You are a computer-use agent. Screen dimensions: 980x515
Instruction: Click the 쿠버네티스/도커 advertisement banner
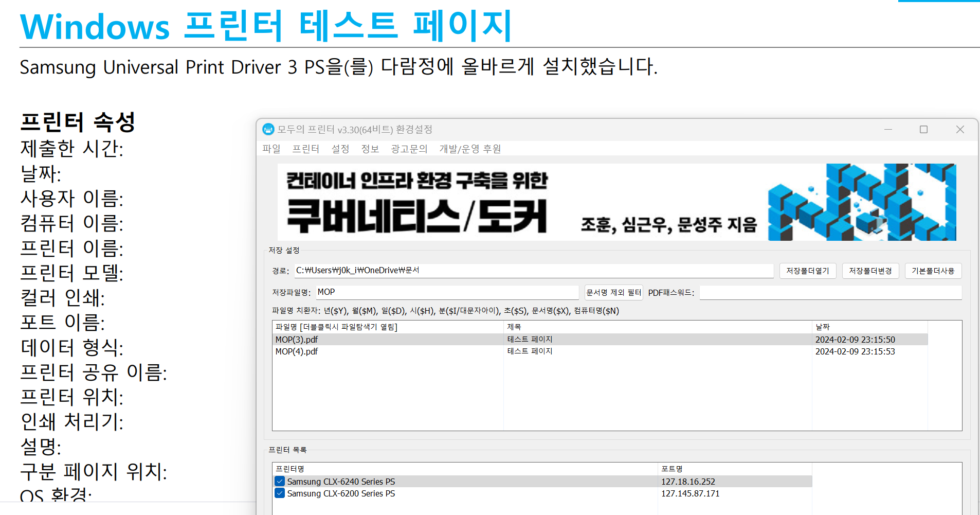[x=616, y=202]
